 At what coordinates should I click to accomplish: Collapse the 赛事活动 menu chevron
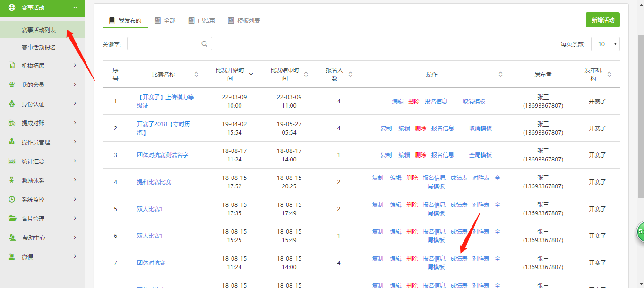pyautogui.click(x=75, y=8)
